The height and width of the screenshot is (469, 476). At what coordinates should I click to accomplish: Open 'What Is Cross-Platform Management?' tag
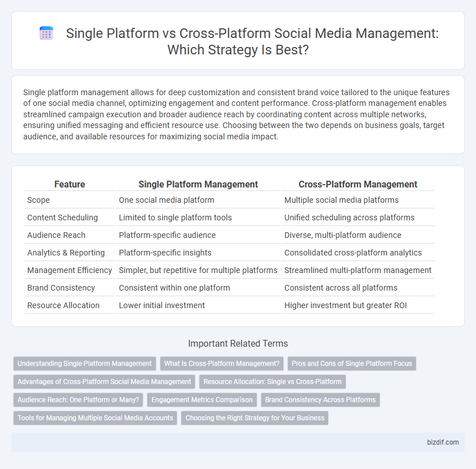222,364
